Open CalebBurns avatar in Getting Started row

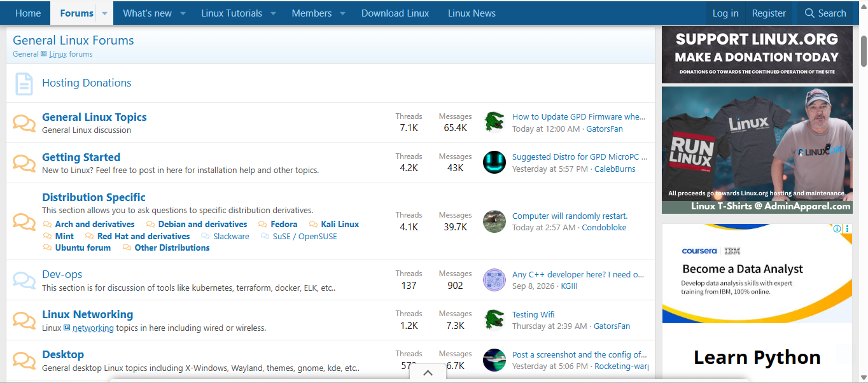pyautogui.click(x=494, y=162)
